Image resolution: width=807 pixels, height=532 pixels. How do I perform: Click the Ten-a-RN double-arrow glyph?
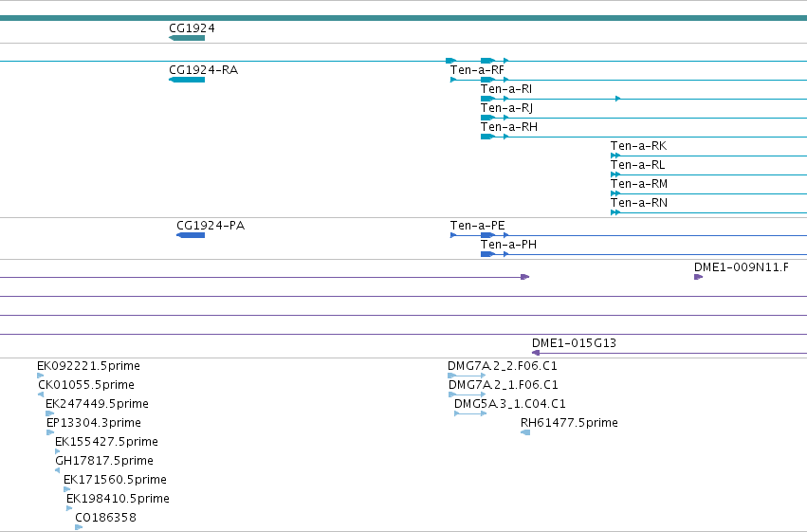[x=615, y=213]
